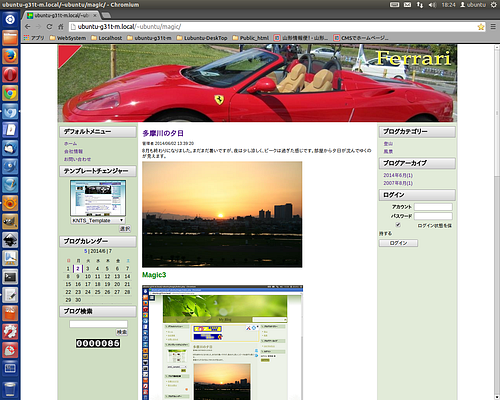
Task: Launch Inkscape from the dock
Action: point(10,240)
